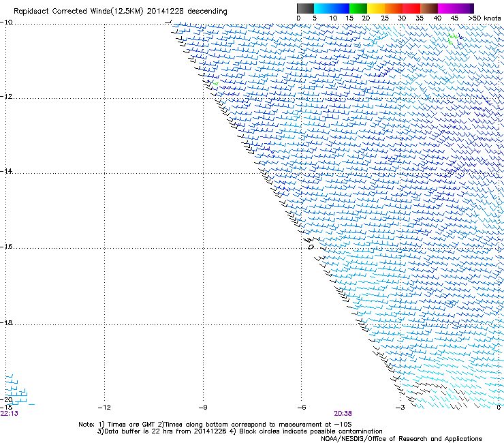Click the '-3' longitude axis label

tap(400, 408)
